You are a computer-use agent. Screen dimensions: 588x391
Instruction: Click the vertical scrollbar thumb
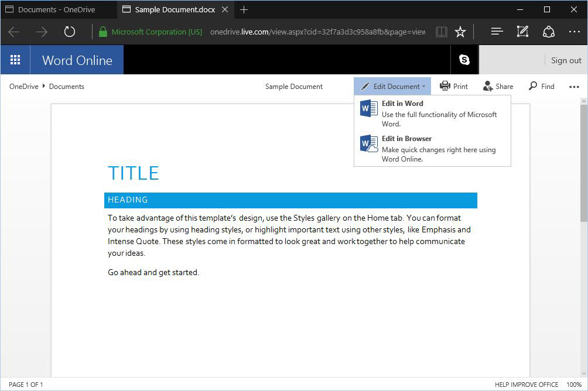(584, 163)
